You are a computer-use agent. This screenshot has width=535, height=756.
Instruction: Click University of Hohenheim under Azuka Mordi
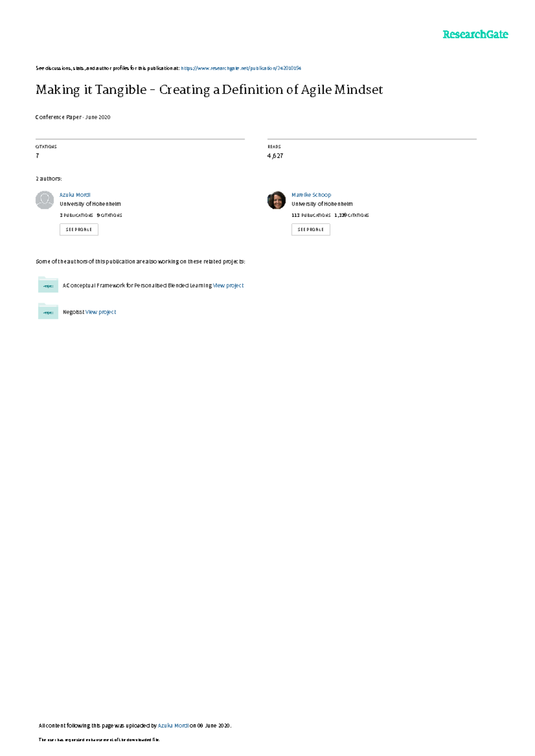90,204
